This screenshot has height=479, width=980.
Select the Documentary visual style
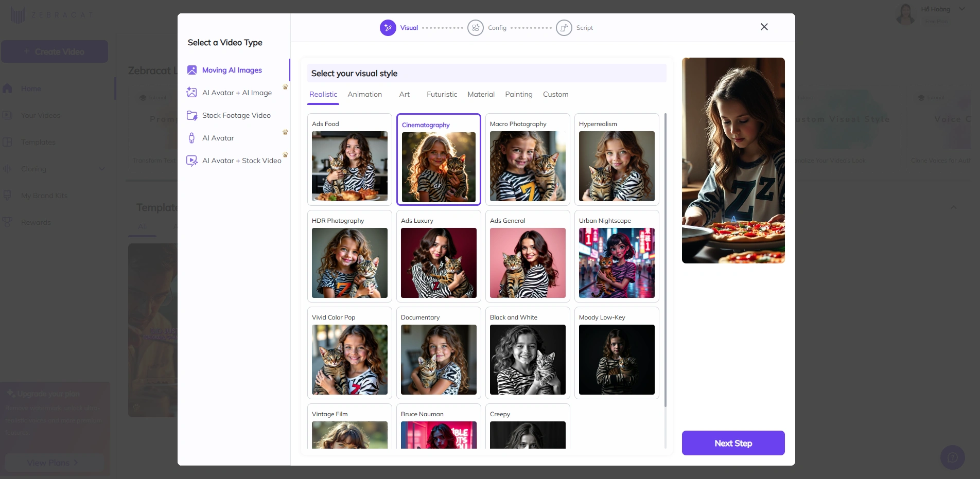pos(439,353)
